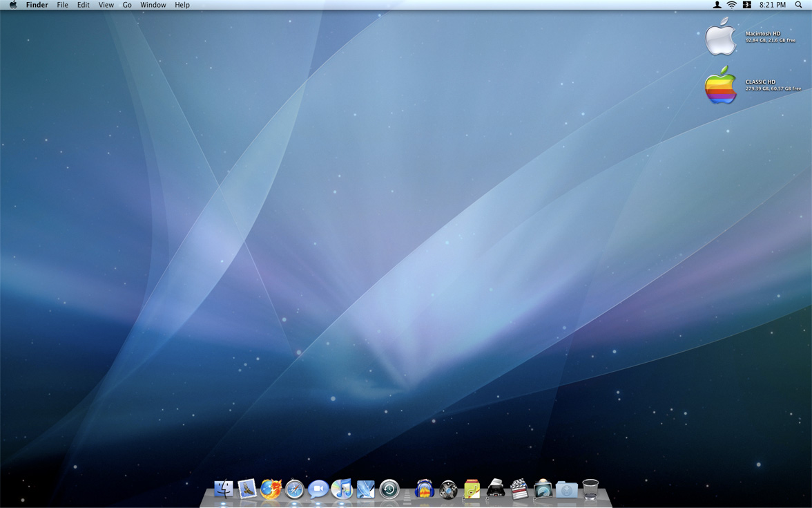Open the CLASSIC HD rainbow apple drive
This screenshot has height=508, width=812.
click(720, 85)
